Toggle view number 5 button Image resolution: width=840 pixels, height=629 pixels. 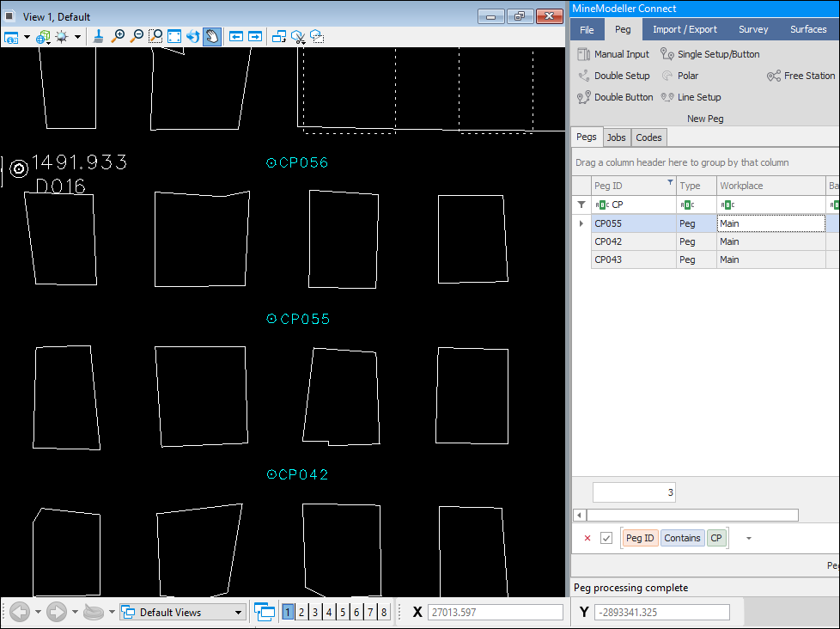tap(343, 612)
